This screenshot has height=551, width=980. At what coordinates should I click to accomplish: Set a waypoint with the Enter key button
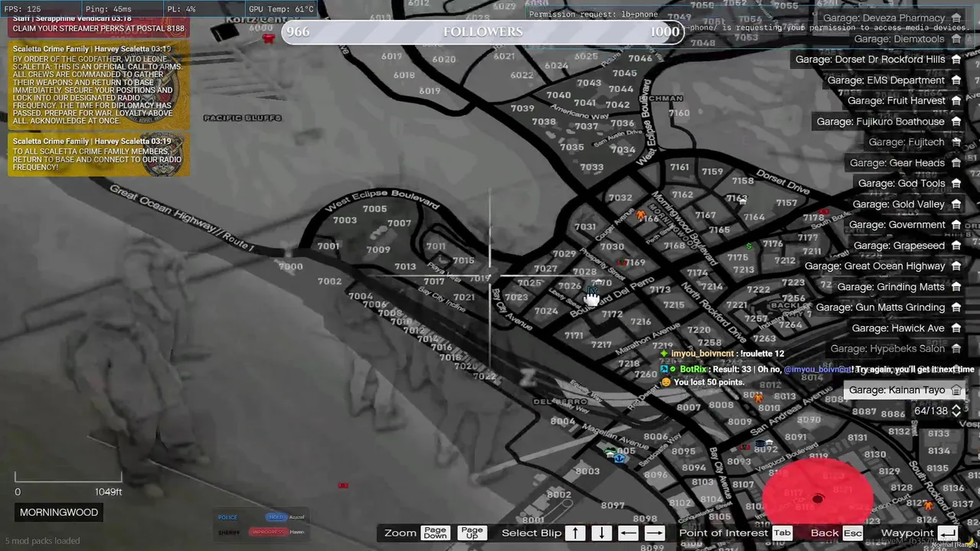(x=947, y=533)
